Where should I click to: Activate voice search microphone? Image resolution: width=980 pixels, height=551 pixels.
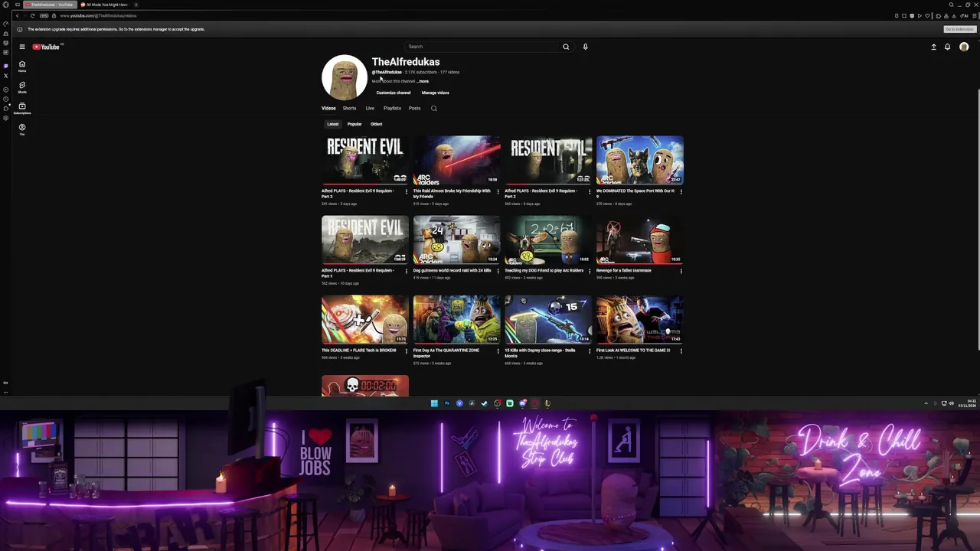point(585,47)
